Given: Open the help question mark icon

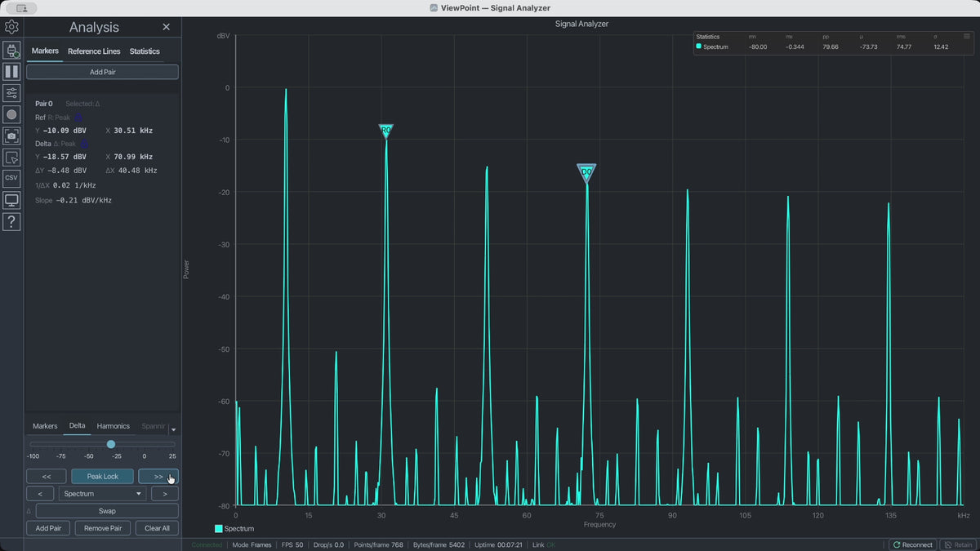Looking at the screenshot, I should click(x=11, y=221).
